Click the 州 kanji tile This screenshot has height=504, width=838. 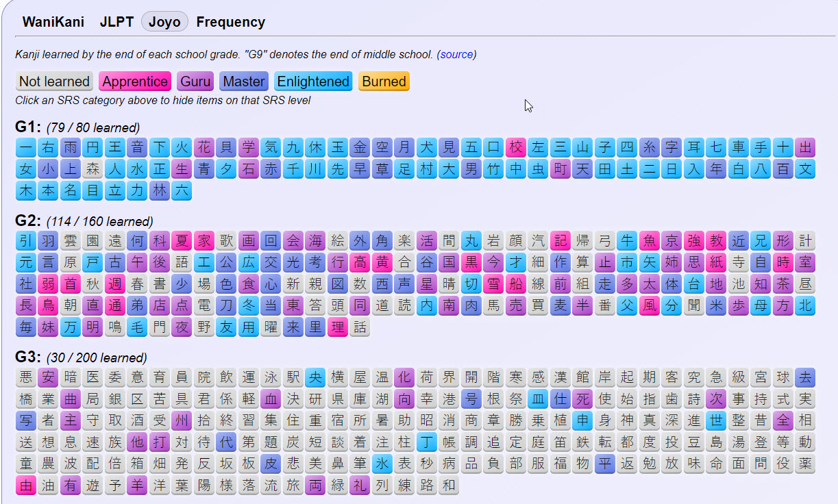tap(182, 421)
